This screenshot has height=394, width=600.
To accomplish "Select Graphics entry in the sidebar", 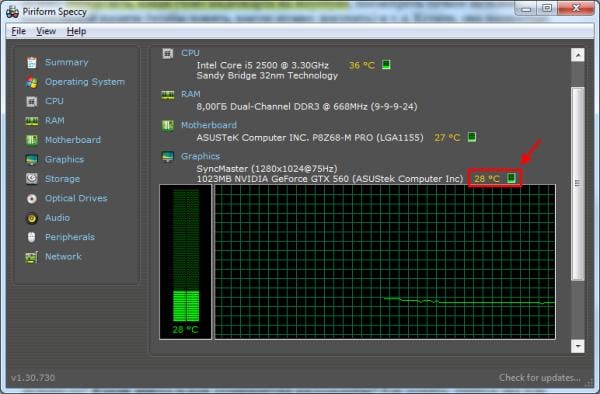I will (x=64, y=160).
